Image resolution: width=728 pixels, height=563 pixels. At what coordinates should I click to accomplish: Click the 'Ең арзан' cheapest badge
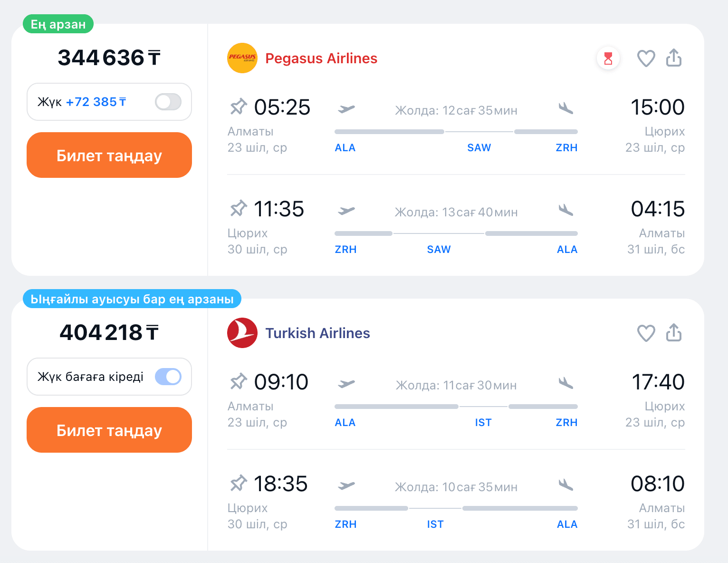tap(58, 24)
